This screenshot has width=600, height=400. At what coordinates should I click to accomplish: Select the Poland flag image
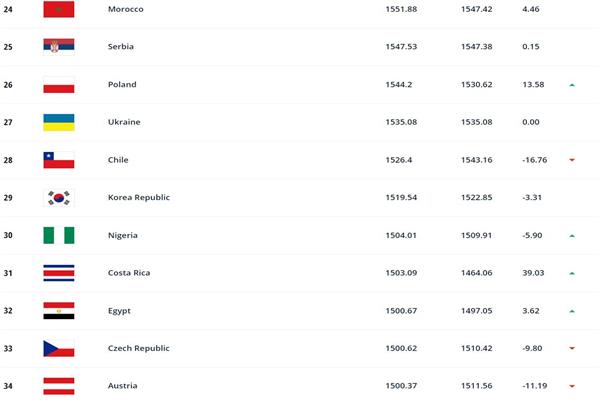pyautogui.click(x=59, y=85)
